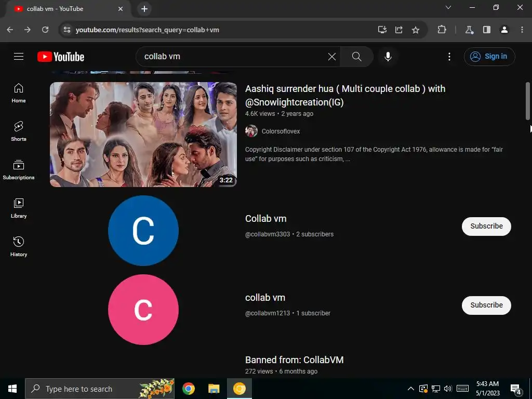Toggle the browser side panel
532x399 pixels.
pos(487,30)
